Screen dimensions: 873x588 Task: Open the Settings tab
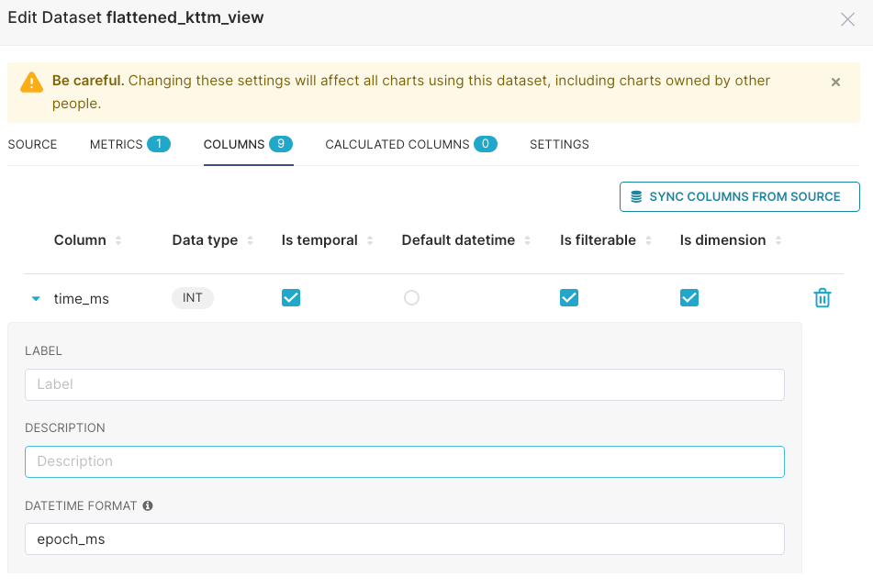(559, 145)
